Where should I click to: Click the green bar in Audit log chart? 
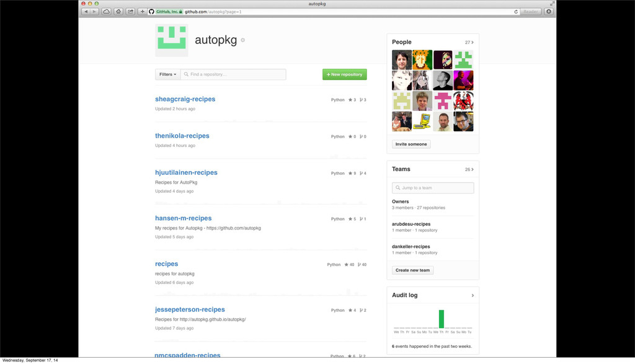coord(442,319)
